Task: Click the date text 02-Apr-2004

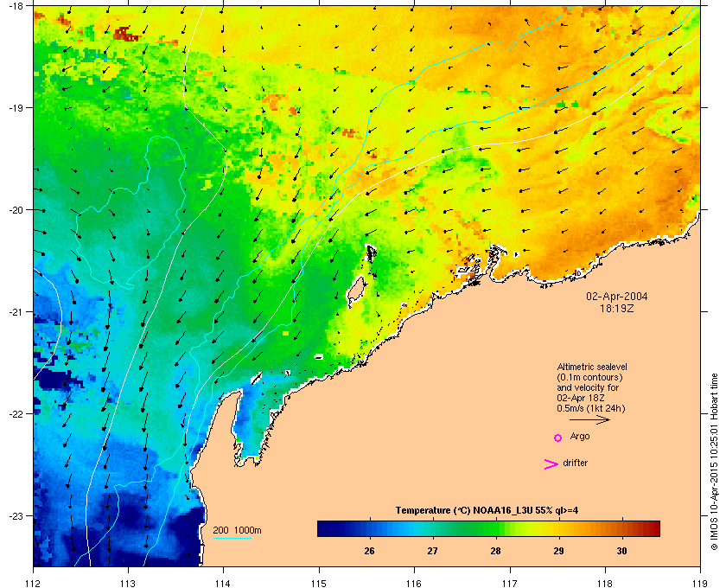Action: click(x=617, y=297)
